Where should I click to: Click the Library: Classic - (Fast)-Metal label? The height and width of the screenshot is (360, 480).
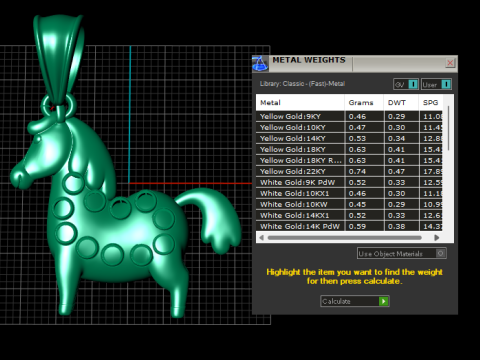click(x=302, y=84)
